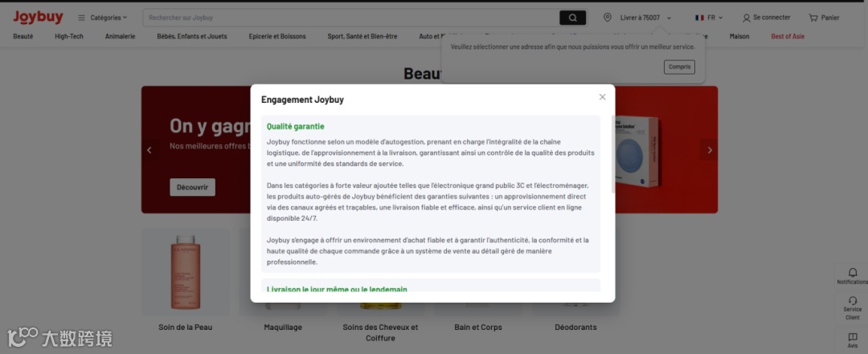Open the Avis feedback icon
Viewport: 868px width, 354px height.
853,337
